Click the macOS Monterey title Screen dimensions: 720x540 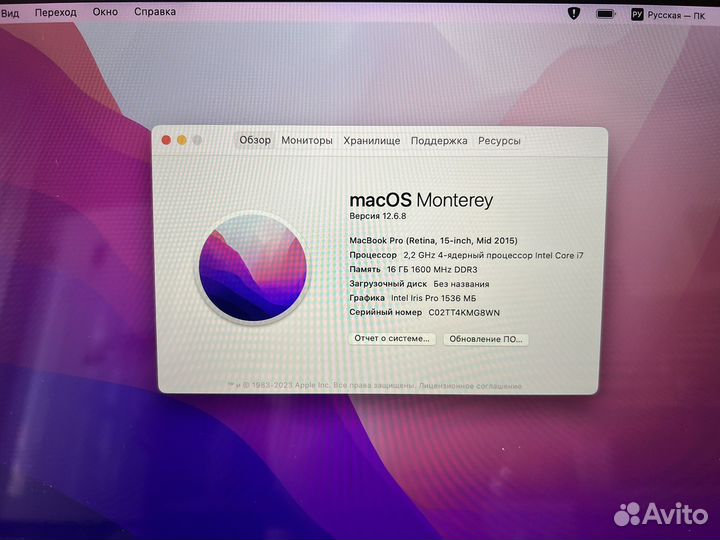pyautogui.click(x=421, y=200)
